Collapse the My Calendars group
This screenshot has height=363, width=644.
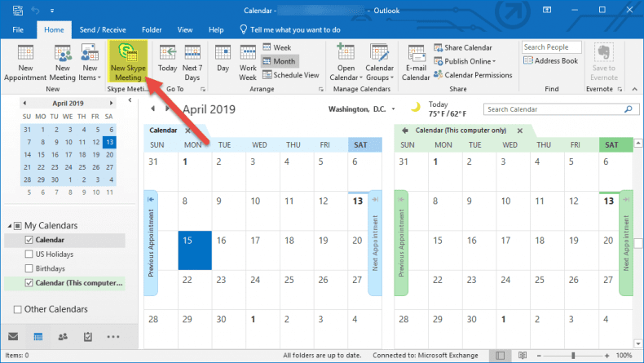pyautogui.click(x=8, y=225)
